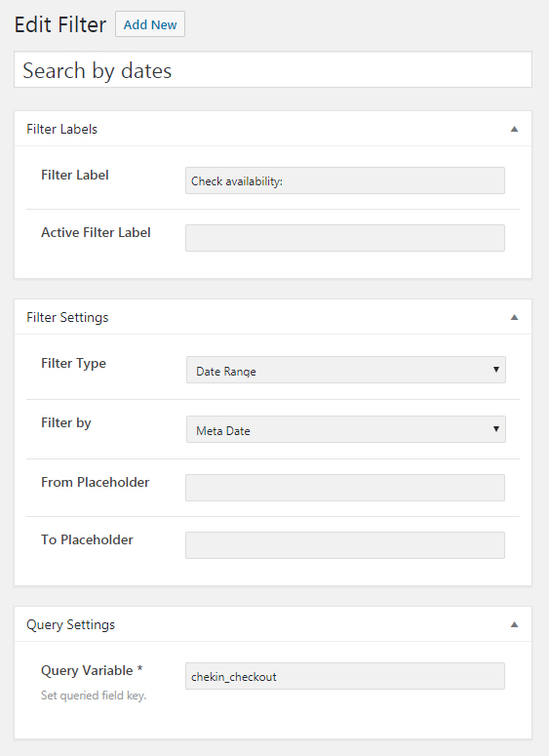Click the Filter Type label text
Viewport: 549px width, 756px height.
click(x=73, y=364)
